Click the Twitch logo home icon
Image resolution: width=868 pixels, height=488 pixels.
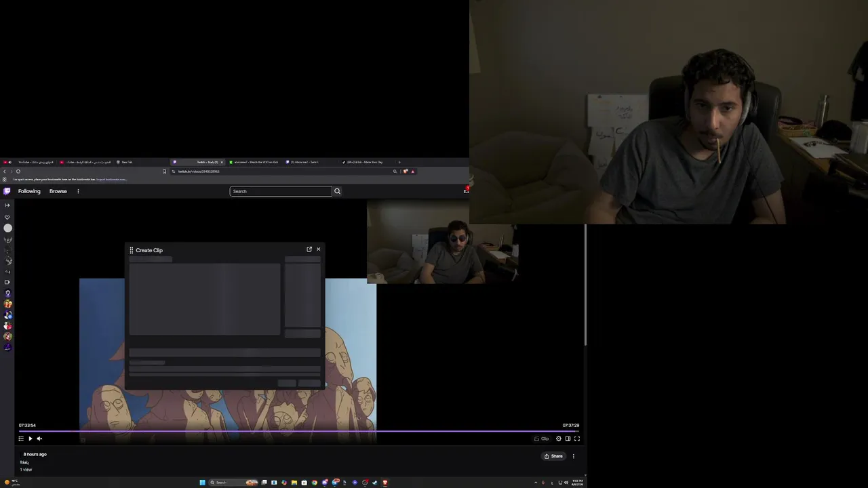point(7,191)
